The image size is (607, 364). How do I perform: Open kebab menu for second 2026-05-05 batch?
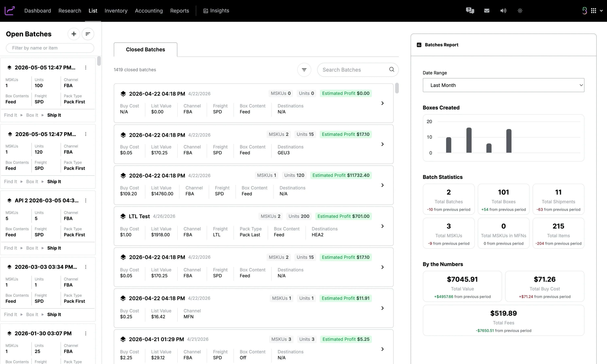86,134
